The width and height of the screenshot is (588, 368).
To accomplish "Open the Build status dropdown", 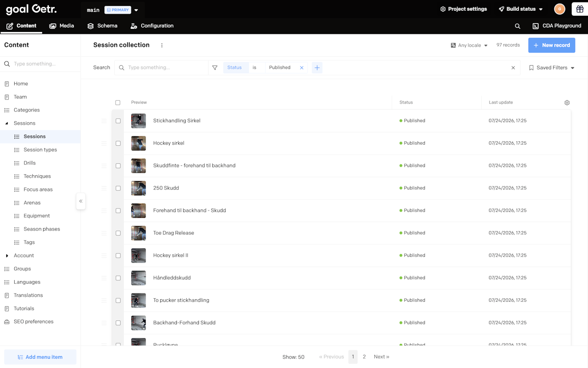I will [520, 9].
